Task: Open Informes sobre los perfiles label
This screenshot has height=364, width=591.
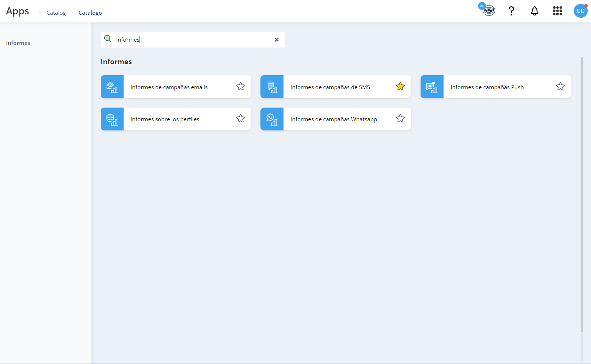Action: coord(165,119)
